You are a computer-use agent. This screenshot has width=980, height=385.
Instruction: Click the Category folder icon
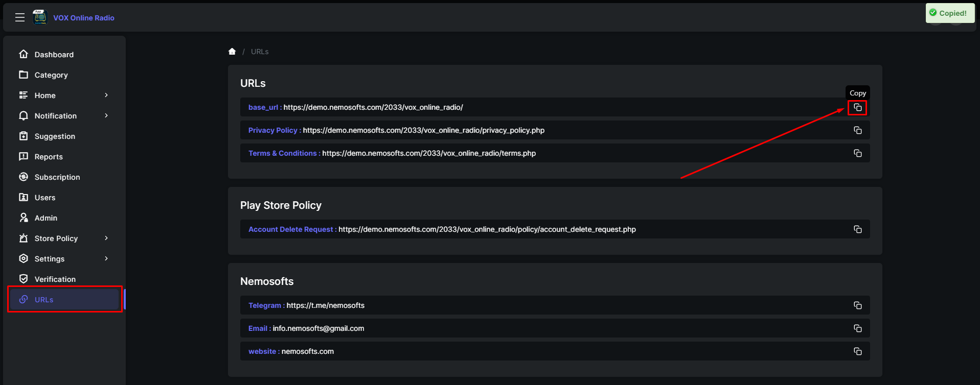pos(24,75)
